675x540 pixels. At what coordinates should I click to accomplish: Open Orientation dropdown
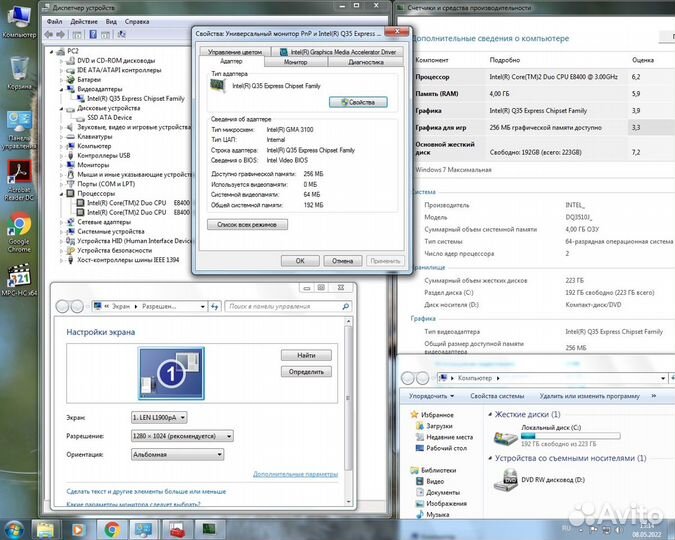pos(177,454)
